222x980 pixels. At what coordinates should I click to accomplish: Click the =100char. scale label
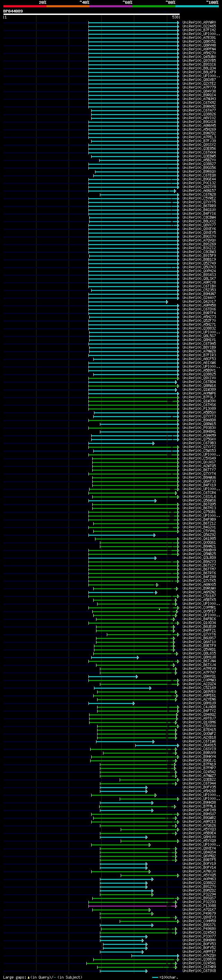point(168,977)
